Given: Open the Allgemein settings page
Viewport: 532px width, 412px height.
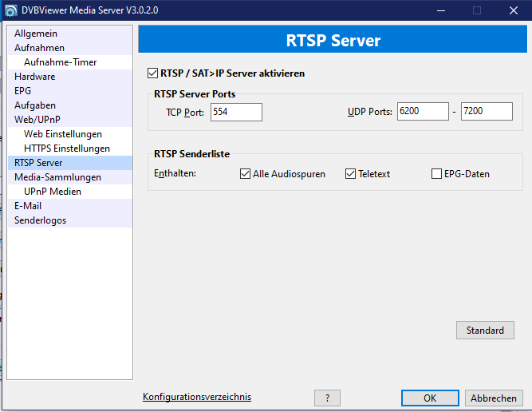Looking at the screenshot, I should (70, 34).
